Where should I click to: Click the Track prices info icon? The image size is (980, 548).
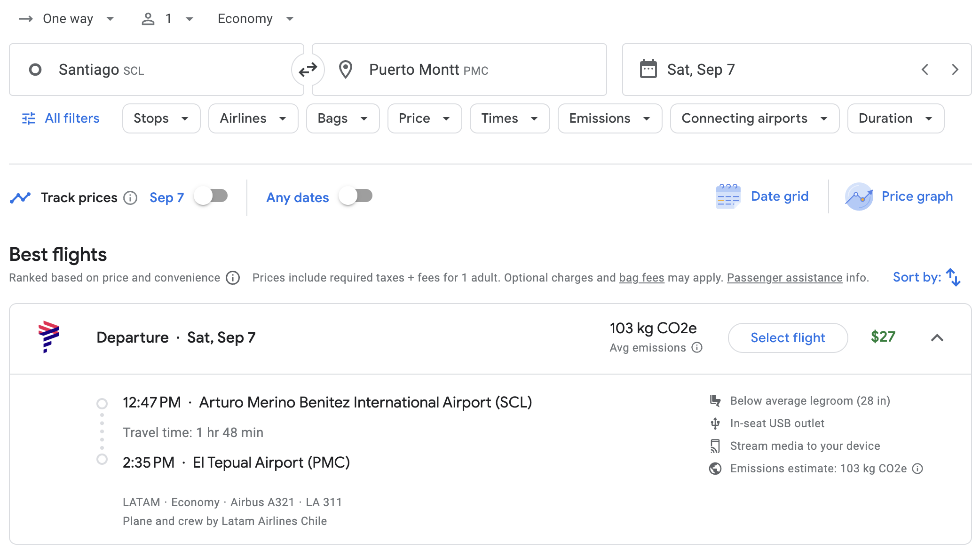[x=130, y=198]
